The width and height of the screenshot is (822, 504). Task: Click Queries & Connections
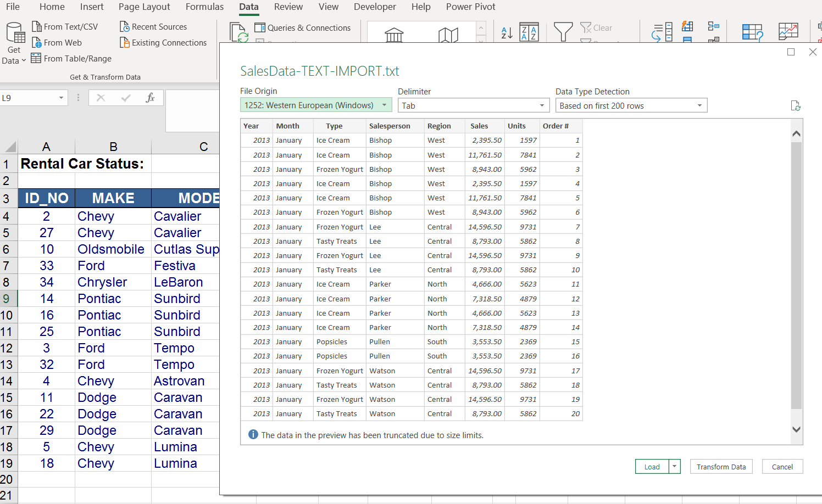coord(303,27)
